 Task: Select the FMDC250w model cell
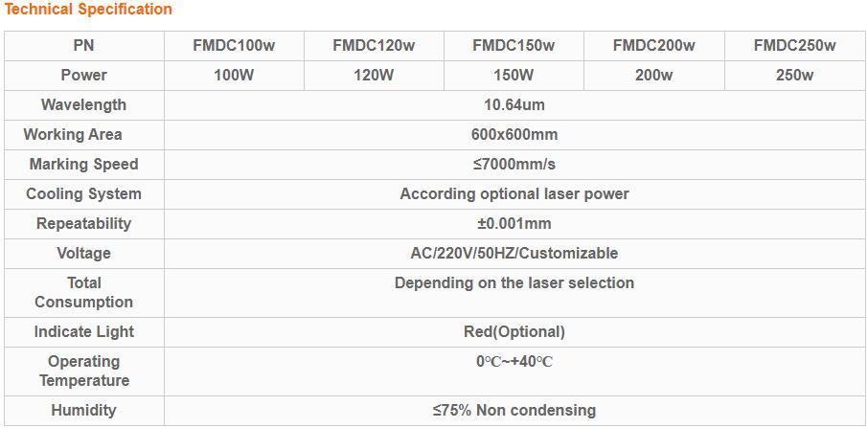coord(794,45)
